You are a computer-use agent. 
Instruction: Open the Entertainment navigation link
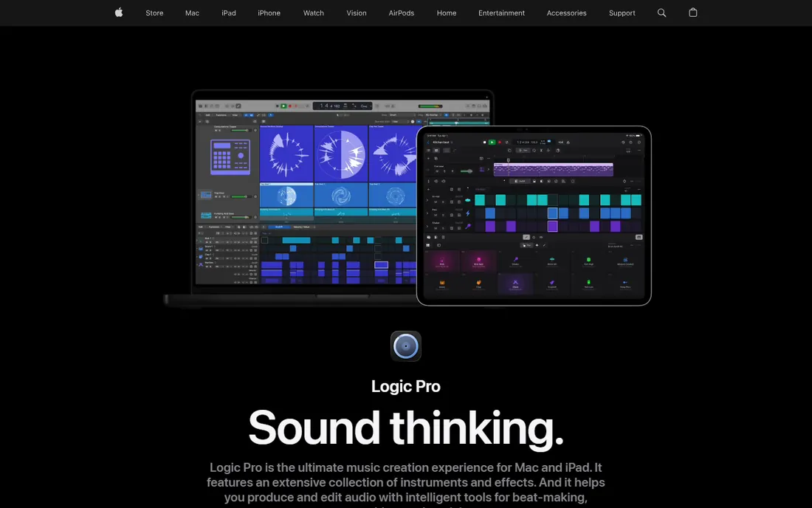click(501, 13)
